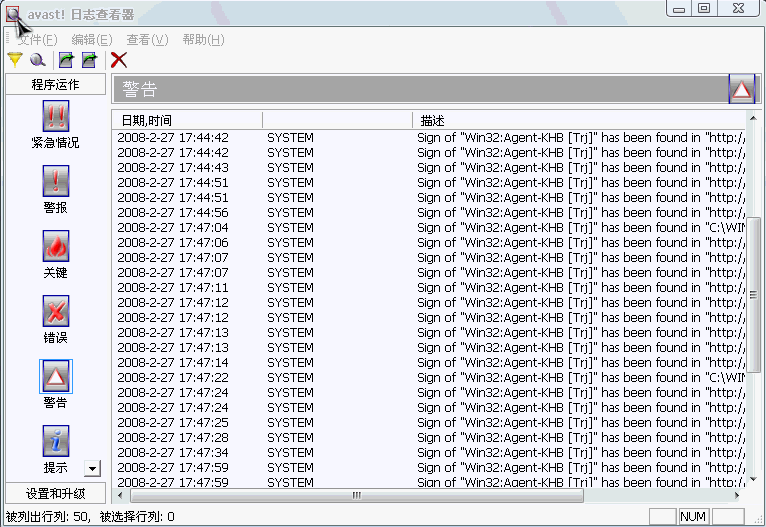Select the 关键 critical flame icon
Viewport: 766px width, 527px height.
[56, 246]
